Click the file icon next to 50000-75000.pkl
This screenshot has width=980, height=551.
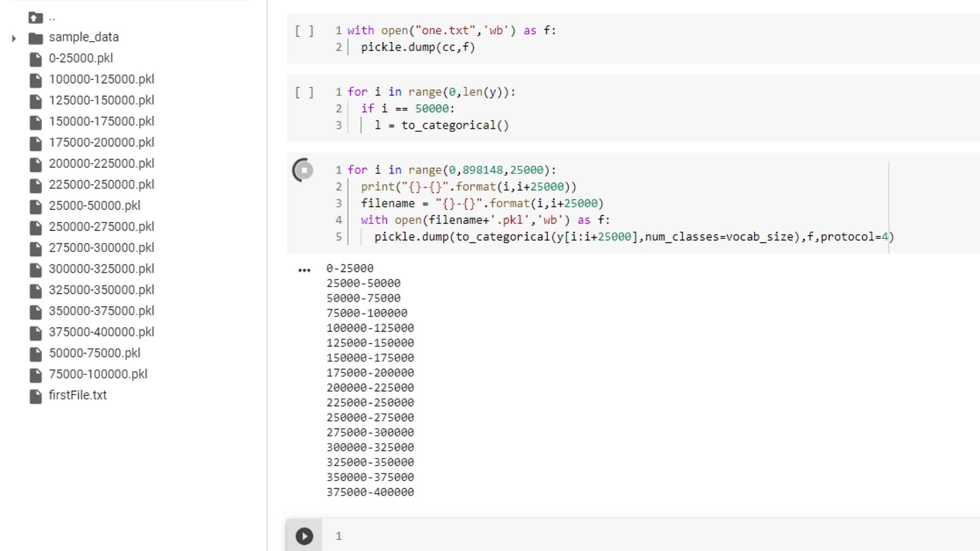[x=35, y=353]
